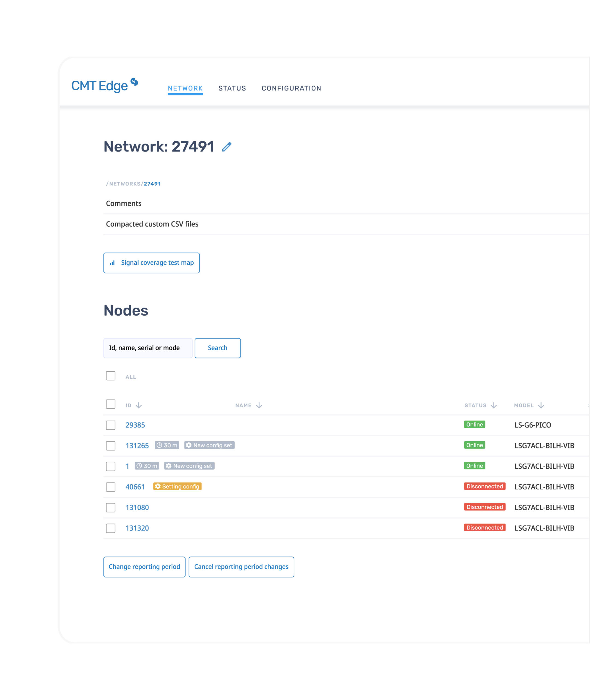
Task: Click the Change reporting period button
Action: 144,567
